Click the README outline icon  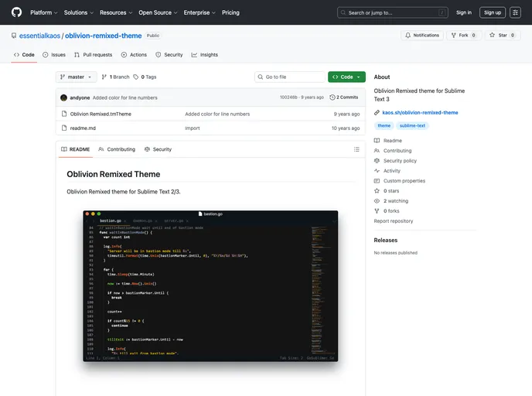click(x=356, y=149)
